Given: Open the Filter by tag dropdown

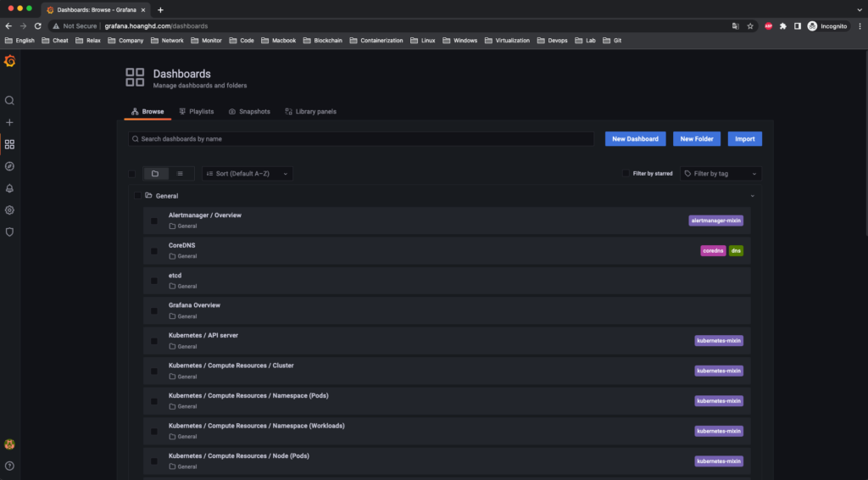Looking at the screenshot, I should tap(721, 173).
